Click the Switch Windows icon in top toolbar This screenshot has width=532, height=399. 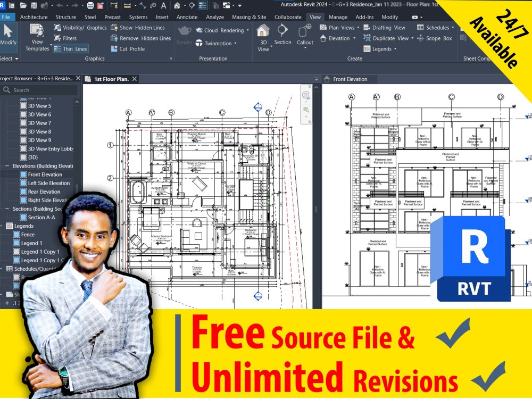226,5
